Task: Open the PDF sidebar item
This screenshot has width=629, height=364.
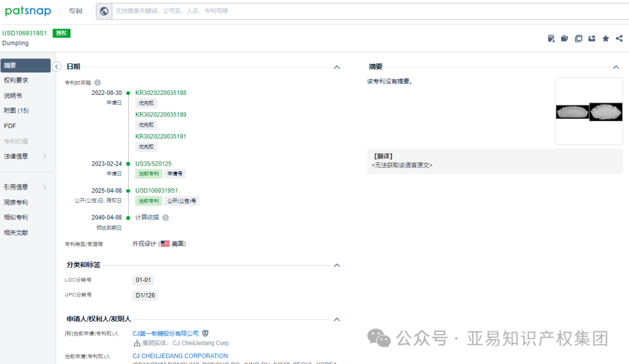Action: (10, 126)
